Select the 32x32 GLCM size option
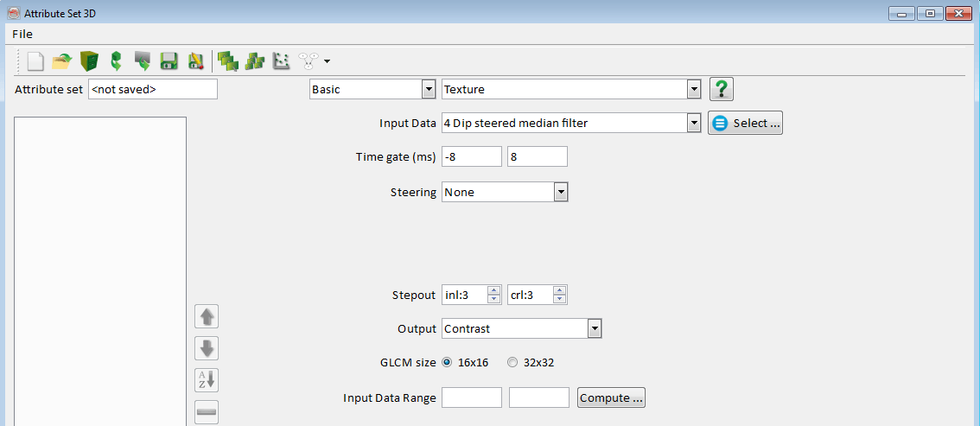Viewport: 980px width, 426px height. coord(512,363)
